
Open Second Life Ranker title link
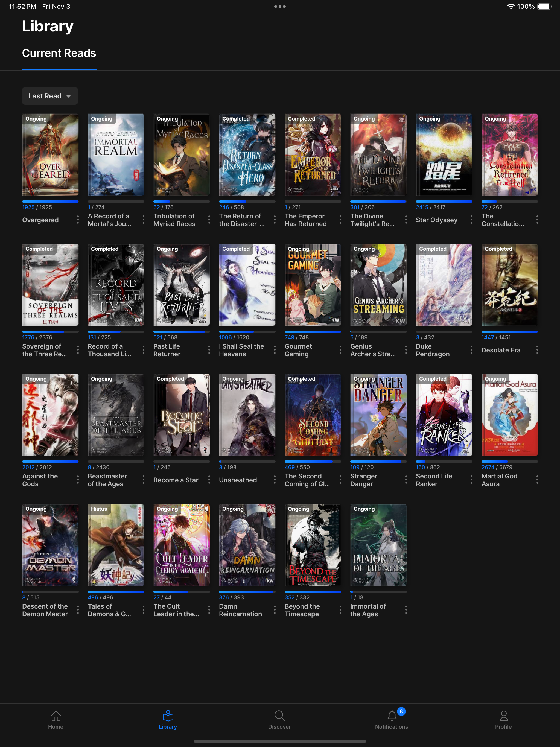point(434,480)
